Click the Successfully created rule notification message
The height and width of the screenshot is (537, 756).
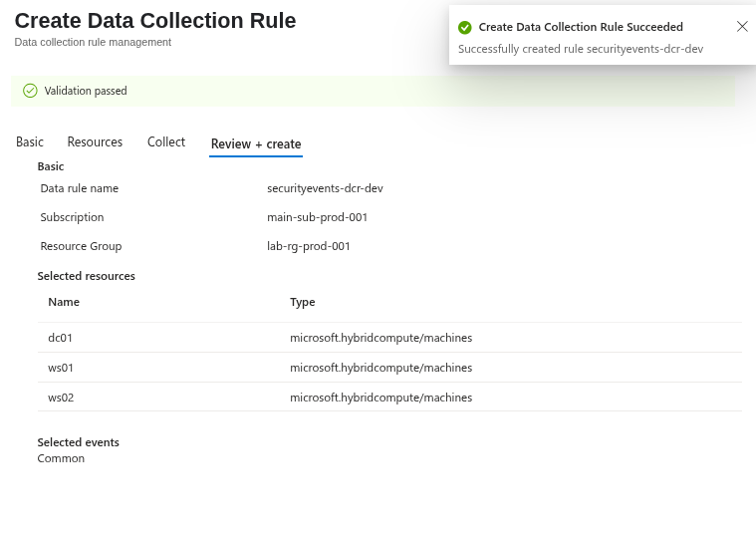pyautogui.click(x=581, y=49)
